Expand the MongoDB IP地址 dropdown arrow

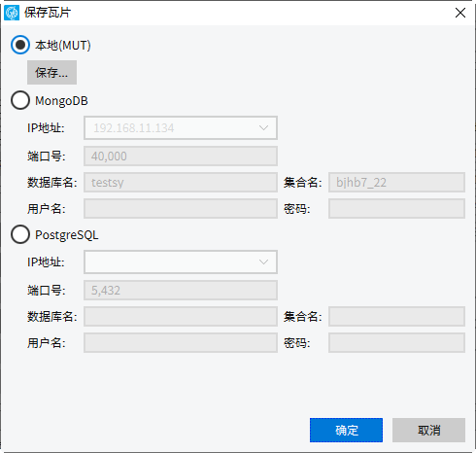[x=263, y=128]
